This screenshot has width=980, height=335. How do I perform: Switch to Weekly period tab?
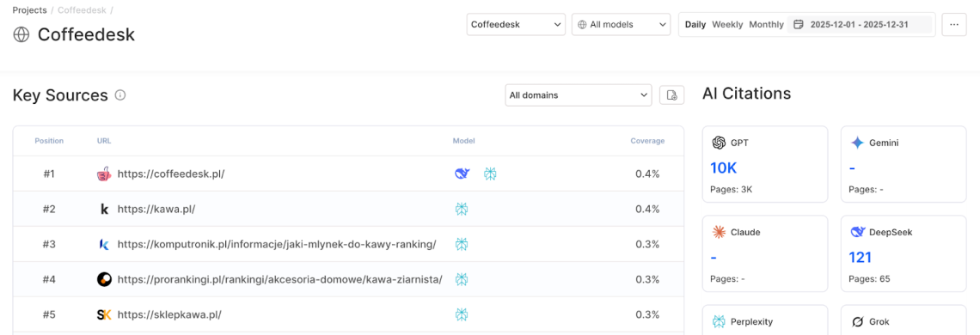727,24
